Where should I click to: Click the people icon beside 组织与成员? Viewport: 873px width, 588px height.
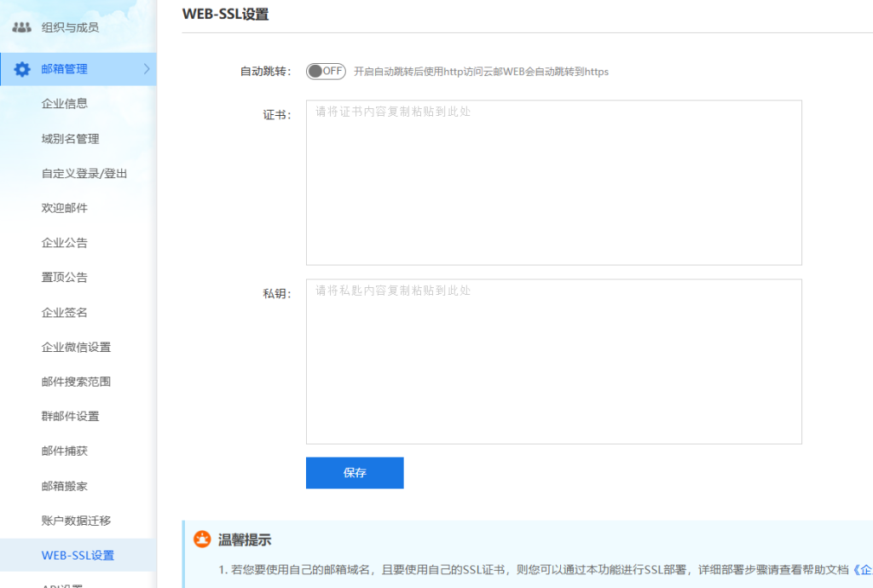20,26
